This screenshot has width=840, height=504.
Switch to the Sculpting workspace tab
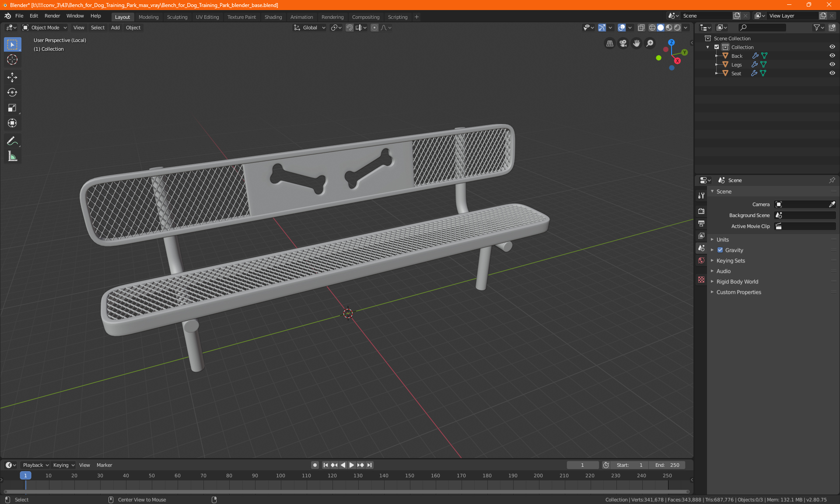(x=177, y=17)
